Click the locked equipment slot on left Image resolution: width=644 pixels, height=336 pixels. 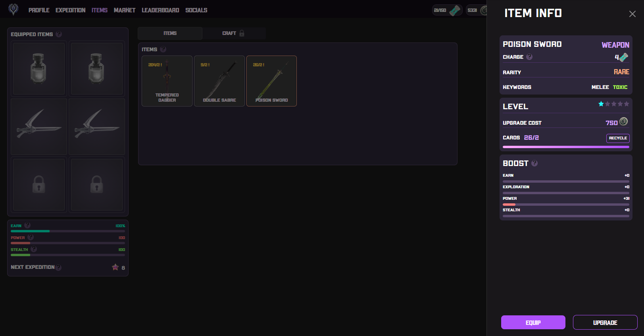pos(39,185)
